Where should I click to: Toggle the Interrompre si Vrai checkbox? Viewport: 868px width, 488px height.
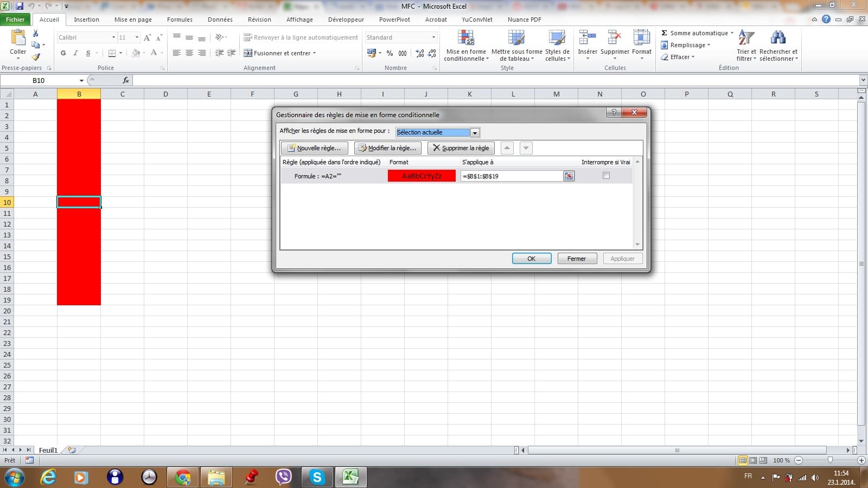[606, 176]
